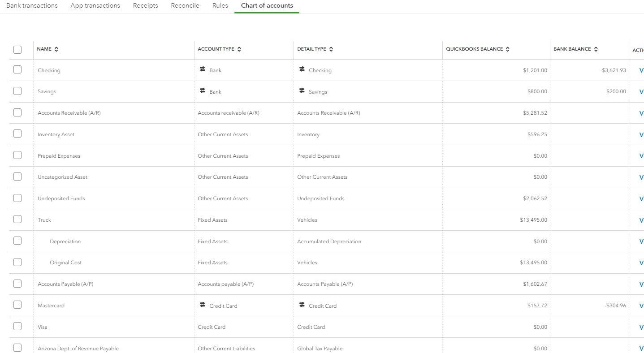Tick Accounts Payable (A/P) row checkbox
This screenshot has height=353, width=644.
coord(17,284)
